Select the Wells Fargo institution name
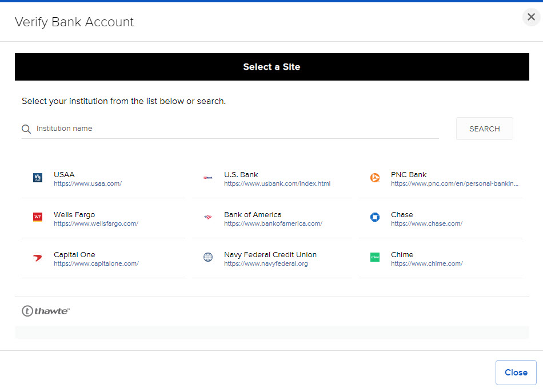543x392 pixels. click(x=74, y=215)
